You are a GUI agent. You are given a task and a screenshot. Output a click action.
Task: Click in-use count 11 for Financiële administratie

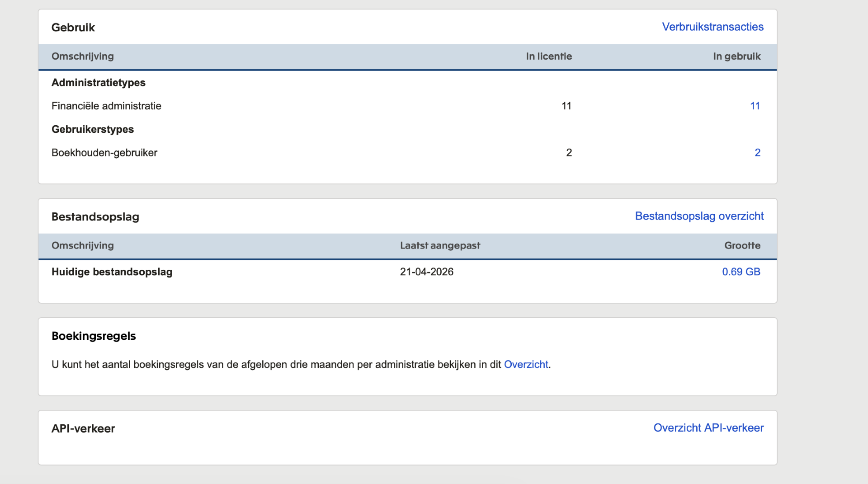(x=755, y=106)
